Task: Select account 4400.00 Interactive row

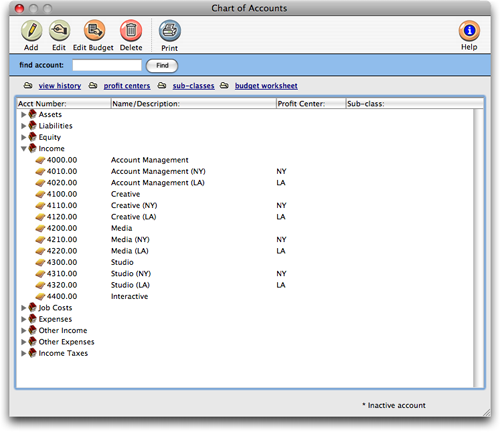Action: click(245, 296)
